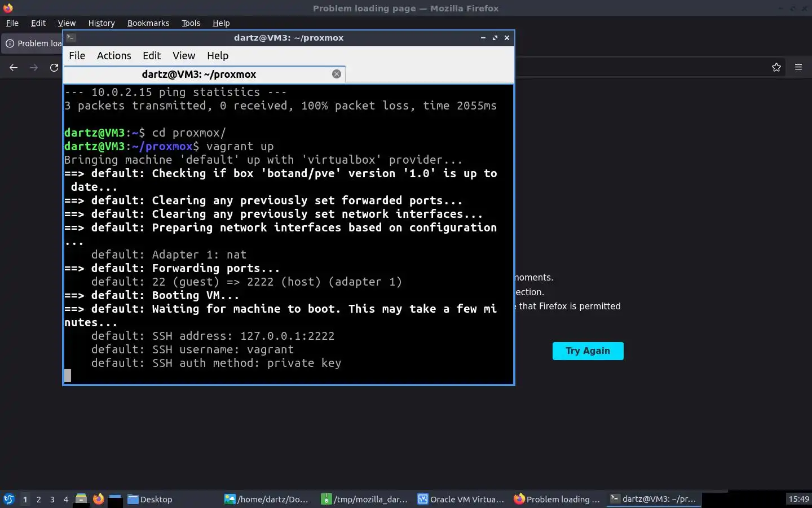
Task: Select the Problem loading page Firefox tab
Action: pyautogui.click(x=32, y=43)
